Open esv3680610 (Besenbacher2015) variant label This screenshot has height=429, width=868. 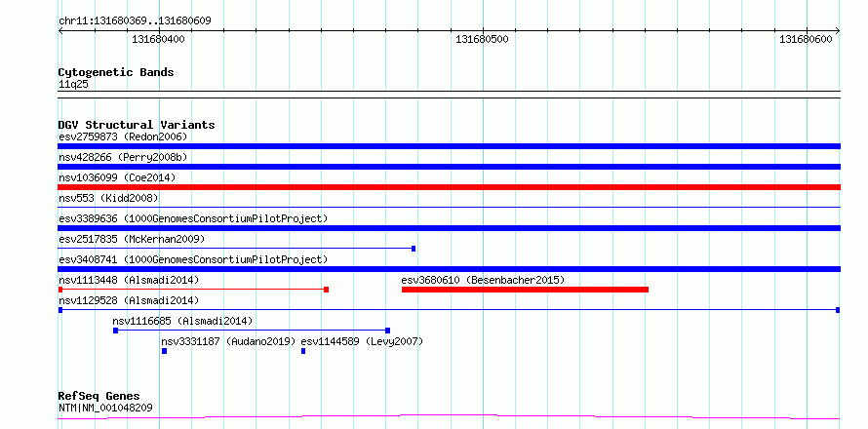483,280
